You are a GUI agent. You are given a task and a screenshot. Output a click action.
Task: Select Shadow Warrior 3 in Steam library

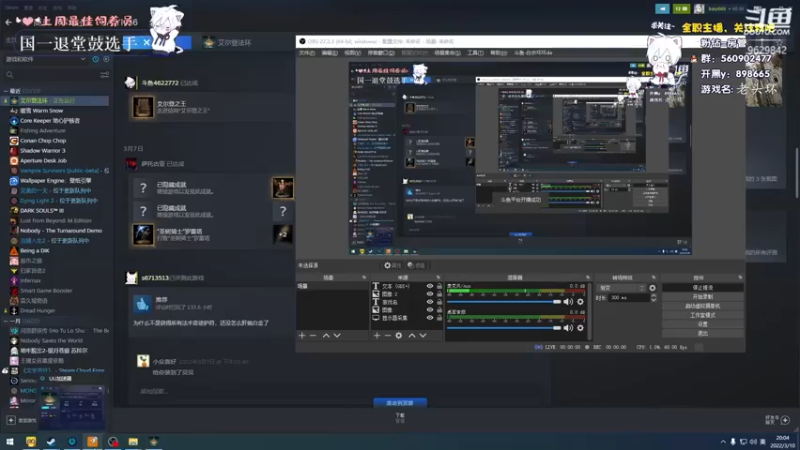pos(43,151)
